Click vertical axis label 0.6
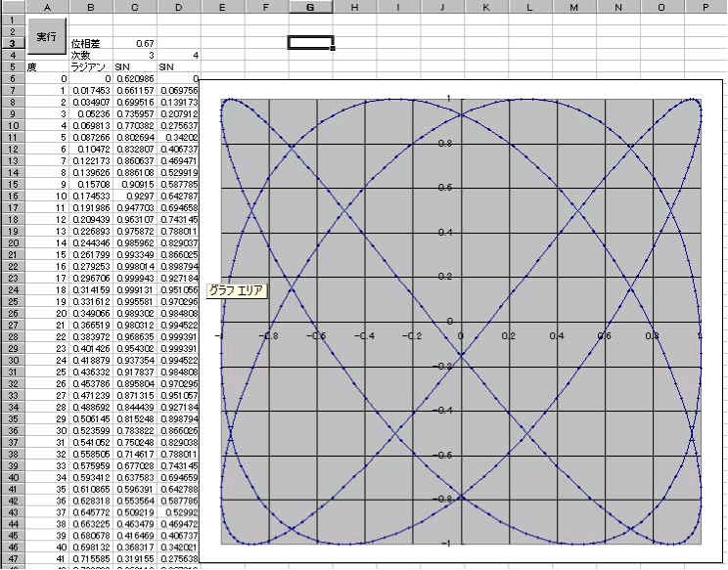Image resolution: width=728 pixels, height=570 pixels. point(445,188)
